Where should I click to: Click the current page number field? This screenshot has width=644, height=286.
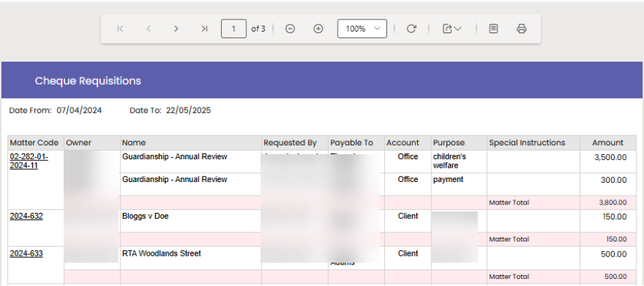coord(234,29)
